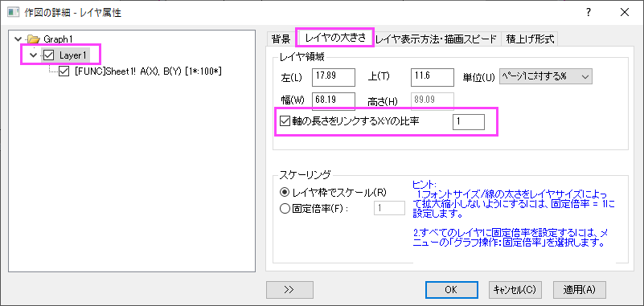The image size is (644, 306).
Task: Click the 左(L) input field
Action: (333, 77)
